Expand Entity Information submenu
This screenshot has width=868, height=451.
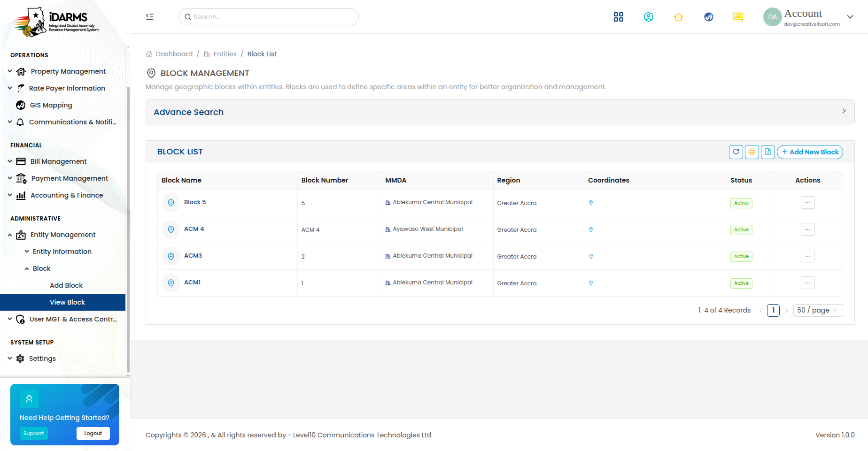tap(62, 252)
